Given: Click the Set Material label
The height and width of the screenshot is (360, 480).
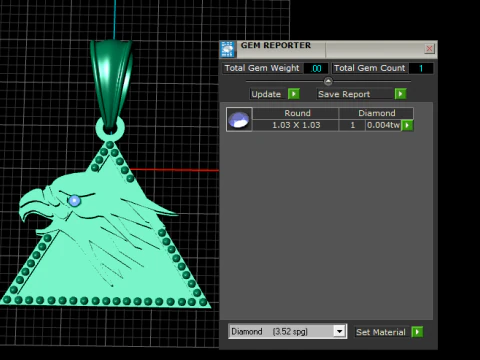Looking at the screenshot, I should click(x=381, y=332).
